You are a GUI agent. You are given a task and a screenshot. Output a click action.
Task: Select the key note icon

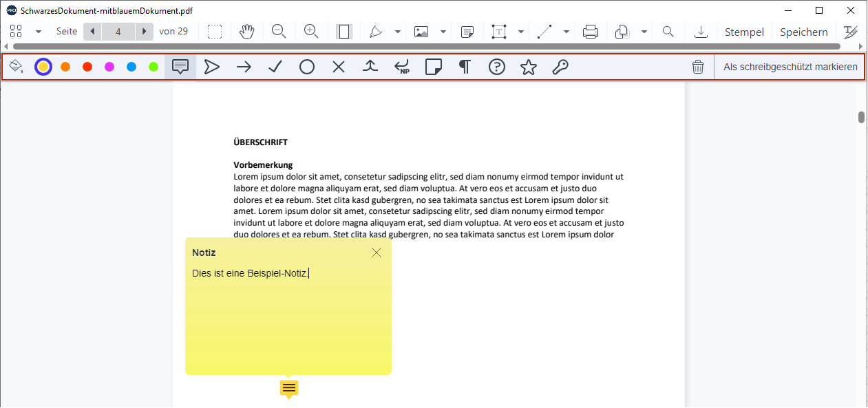pos(560,67)
